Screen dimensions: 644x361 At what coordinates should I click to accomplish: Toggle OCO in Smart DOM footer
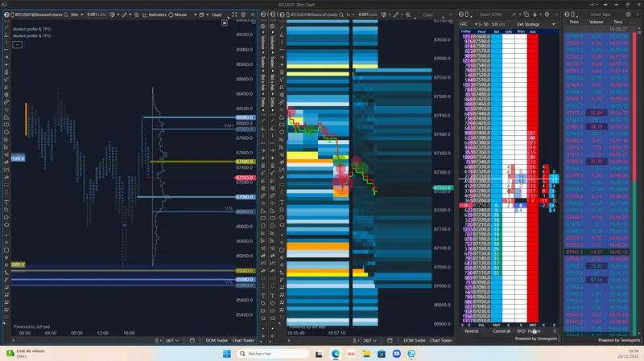(521, 331)
